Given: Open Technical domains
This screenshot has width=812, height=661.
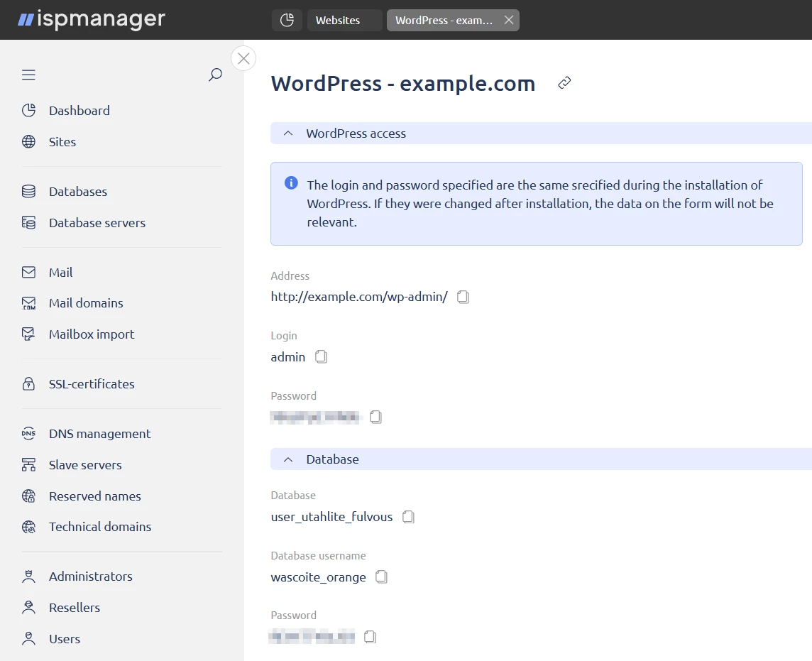Looking at the screenshot, I should 100,527.
